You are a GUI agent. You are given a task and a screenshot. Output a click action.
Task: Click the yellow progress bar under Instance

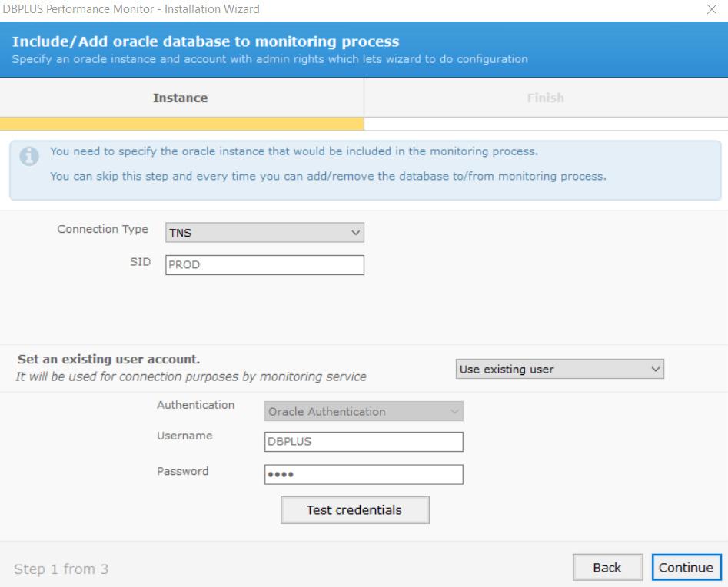point(181,124)
